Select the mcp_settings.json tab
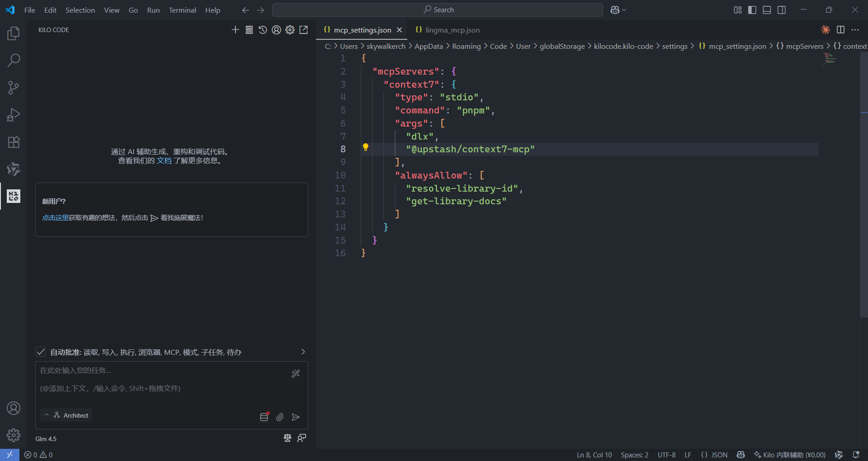 (362, 30)
